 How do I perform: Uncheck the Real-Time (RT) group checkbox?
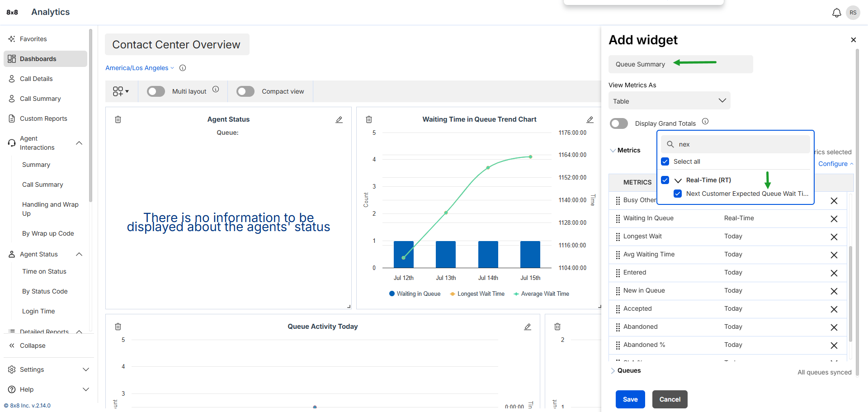(x=665, y=180)
